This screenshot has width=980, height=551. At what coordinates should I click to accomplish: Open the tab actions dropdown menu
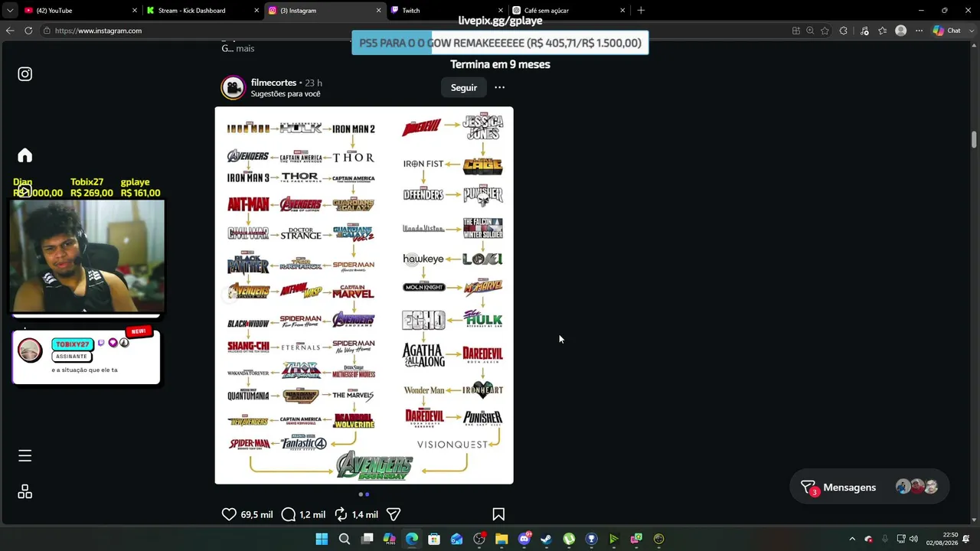9,11
